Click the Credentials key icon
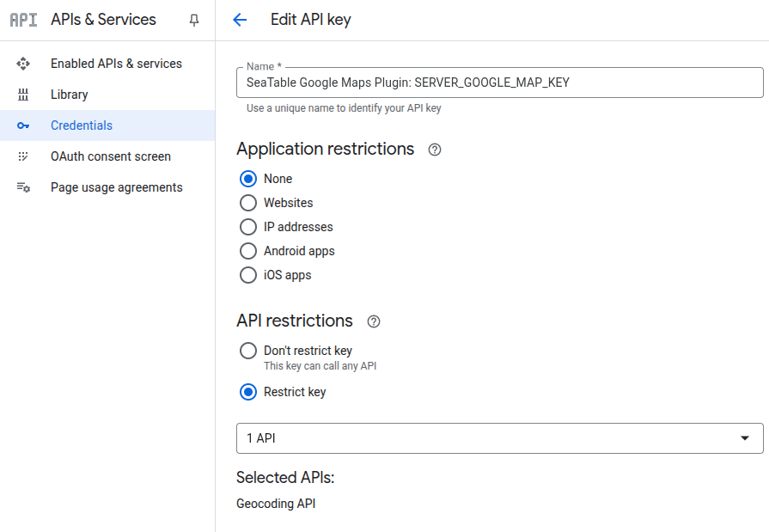 pos(23,125)
